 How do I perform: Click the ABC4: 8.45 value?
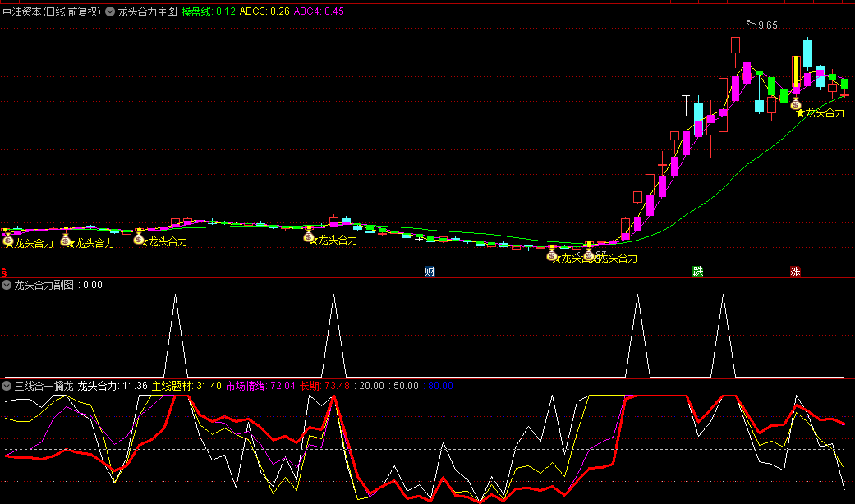click(x=319, y=11)
